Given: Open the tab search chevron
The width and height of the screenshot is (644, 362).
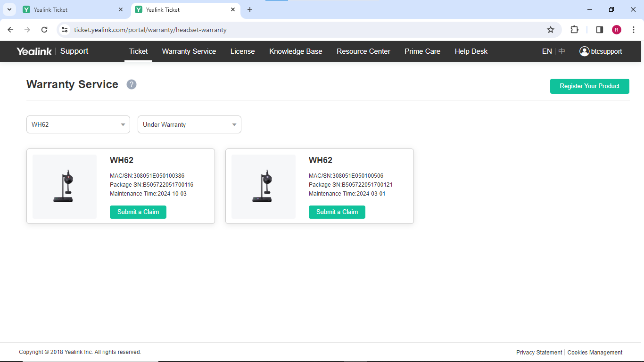Looking at the screenshot, I should click(9, 9).
